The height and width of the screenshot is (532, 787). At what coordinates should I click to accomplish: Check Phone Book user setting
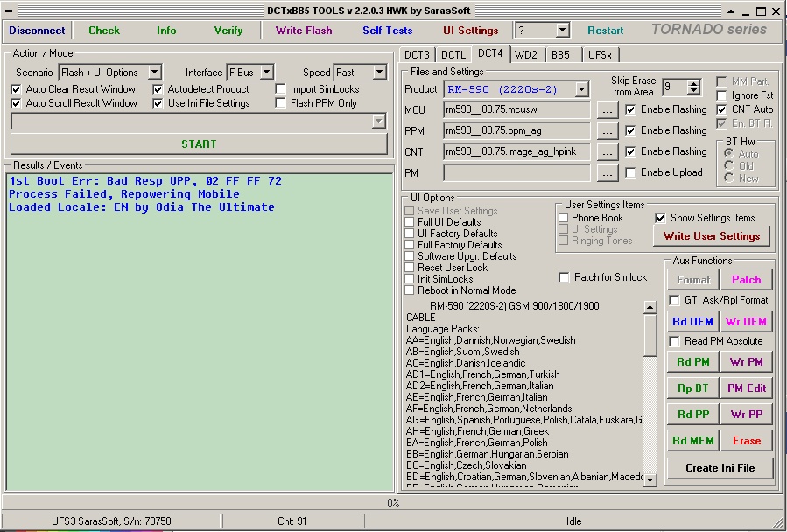click(x=564, y=218)
